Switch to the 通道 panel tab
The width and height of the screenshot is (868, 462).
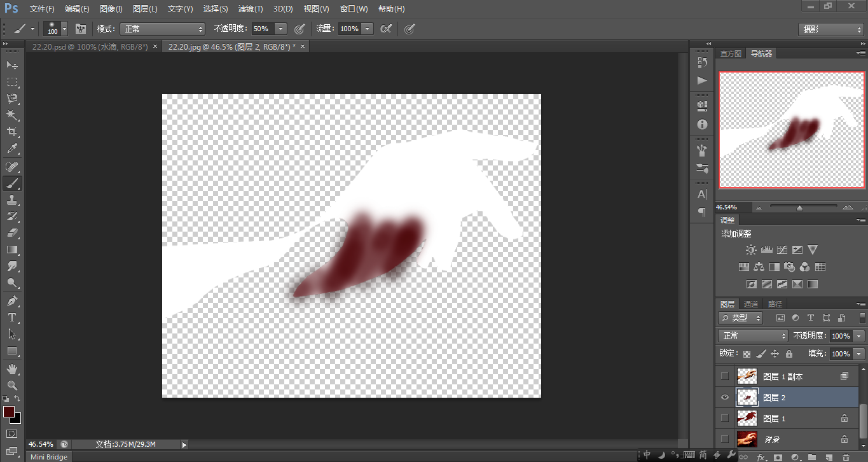coord(751,304)
